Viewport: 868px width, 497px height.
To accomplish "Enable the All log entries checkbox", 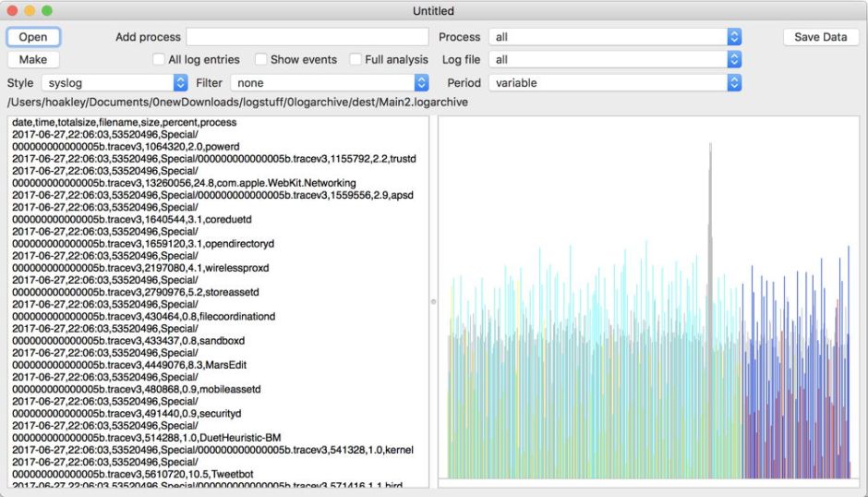I will 159,60.
